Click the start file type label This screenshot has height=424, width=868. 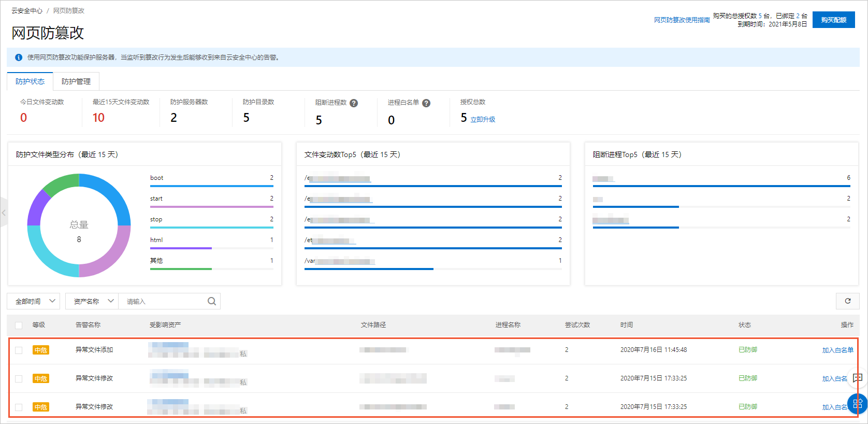(x=156, y=199)
